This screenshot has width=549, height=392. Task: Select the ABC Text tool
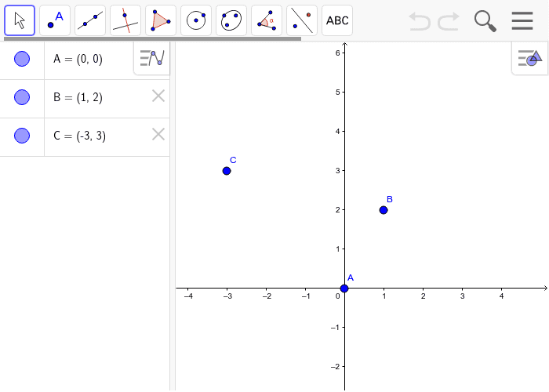337,20
